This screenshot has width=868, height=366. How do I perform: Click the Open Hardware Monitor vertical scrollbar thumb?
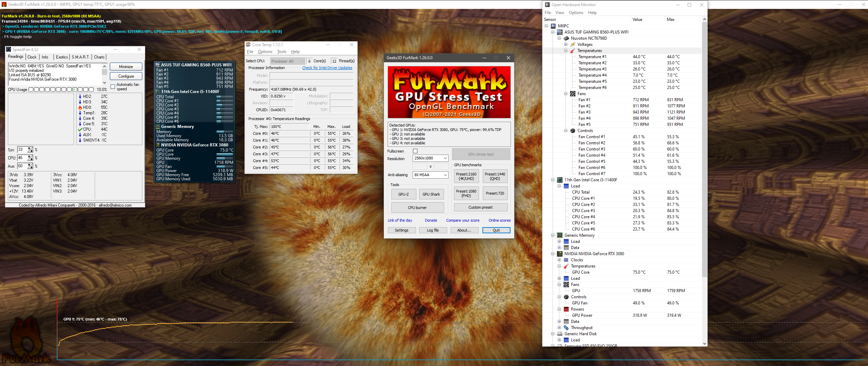click(x=704, y=150)
